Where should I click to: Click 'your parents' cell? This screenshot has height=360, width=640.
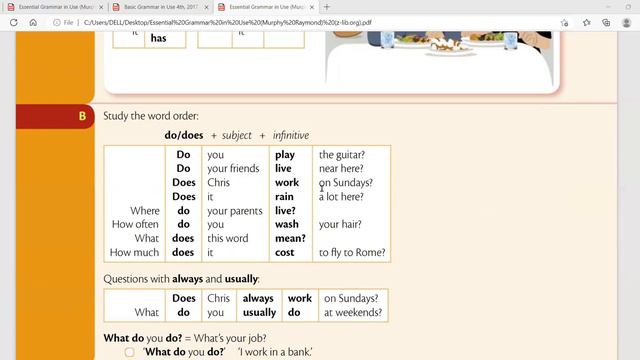(x=235, y=211)
